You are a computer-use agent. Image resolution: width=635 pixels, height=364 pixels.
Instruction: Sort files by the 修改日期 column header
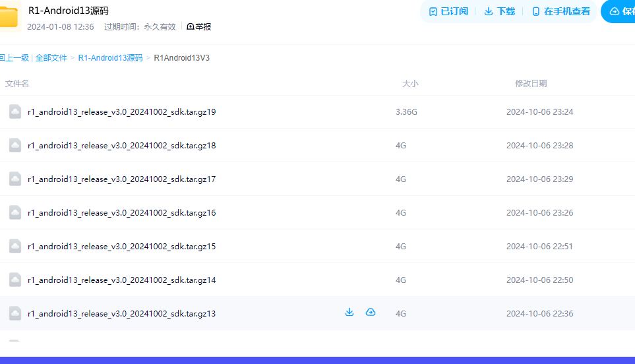pyautogui.click(x=531, y=84)
